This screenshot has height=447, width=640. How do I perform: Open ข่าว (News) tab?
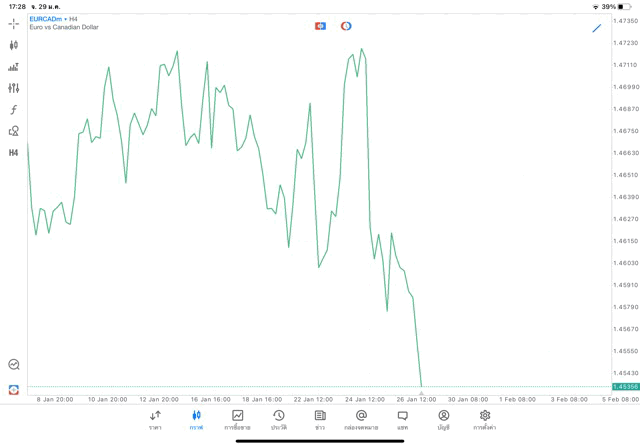coord(320,420)
